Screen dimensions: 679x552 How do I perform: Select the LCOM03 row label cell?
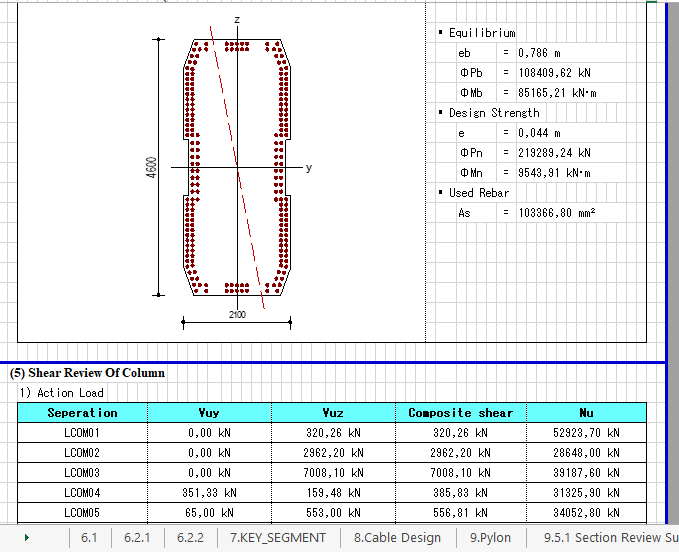click(83, 472)
